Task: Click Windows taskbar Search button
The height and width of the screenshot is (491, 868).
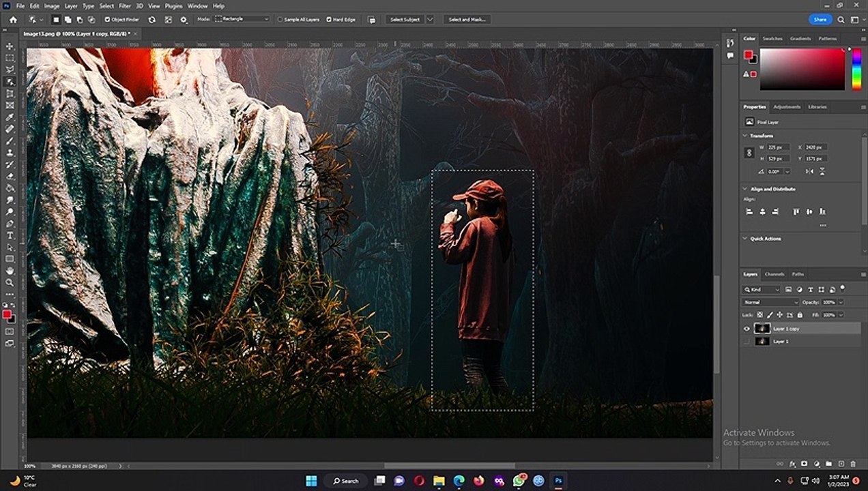Action: tap(346, 481)
